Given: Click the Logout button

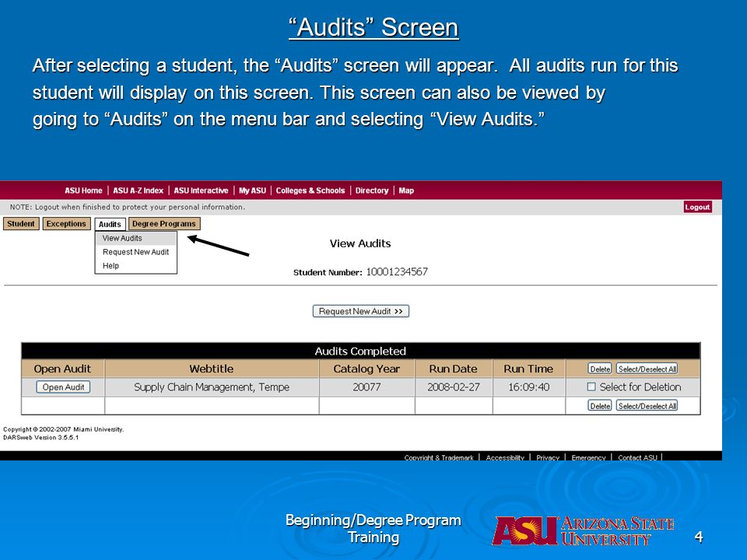Looking at the screenshot, I should 697,207.
